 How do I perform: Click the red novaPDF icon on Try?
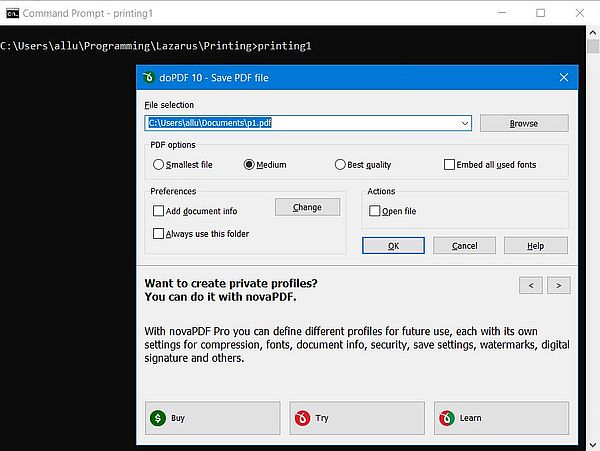(x=302, y=418)
